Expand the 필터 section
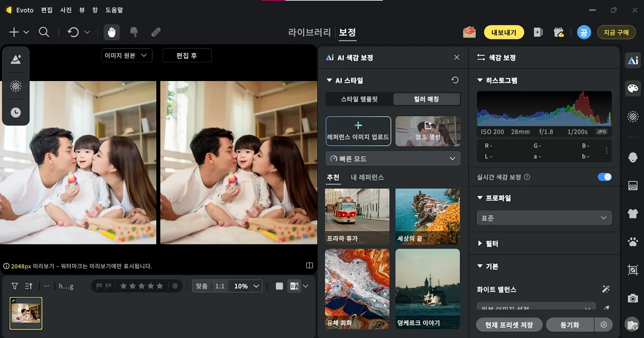Image resolution: width=644 pixels, height=338 pixels. click(491, 243)
